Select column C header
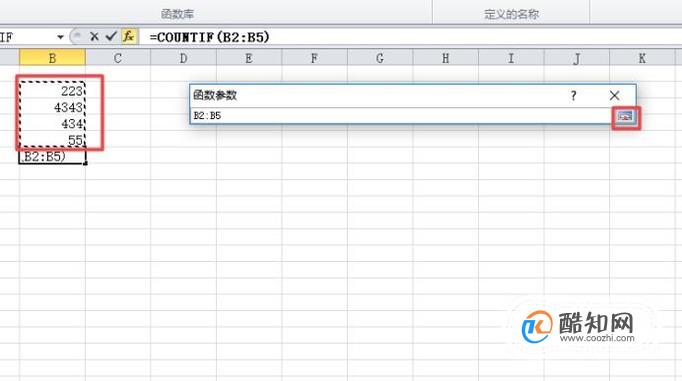Viewport: 682px width, 381px height. (118, 58)
